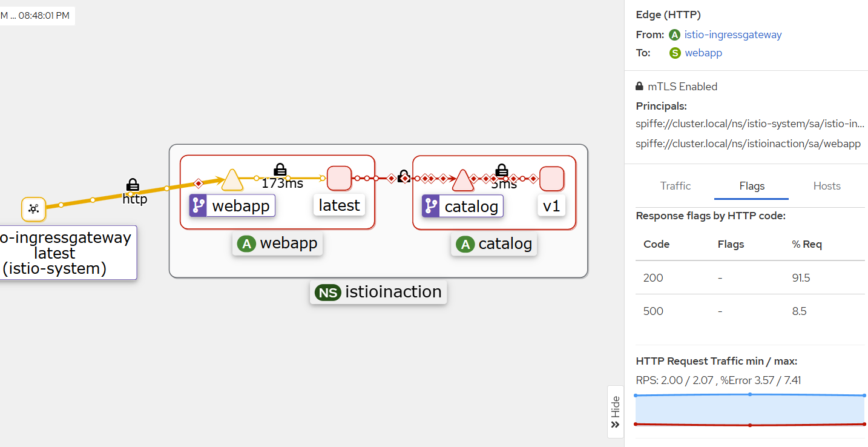
Task: Click the lock icon on http edge
Action: coord(133,185)
